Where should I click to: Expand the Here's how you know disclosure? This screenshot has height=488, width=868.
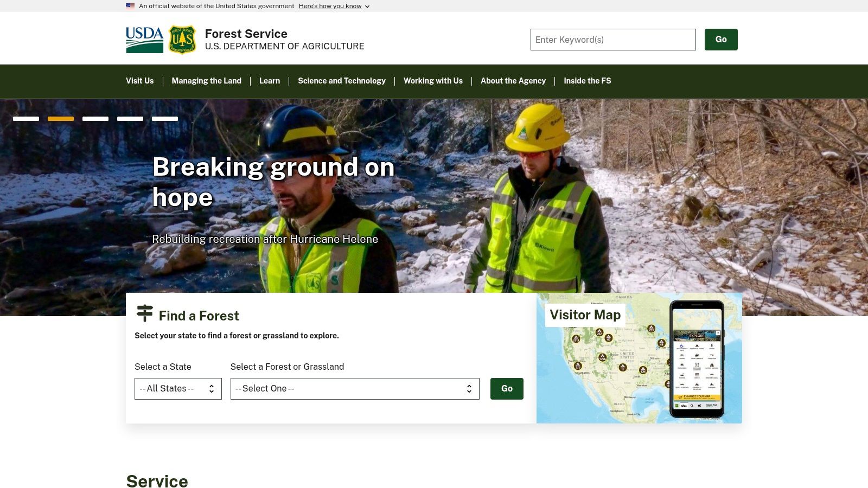334,6
